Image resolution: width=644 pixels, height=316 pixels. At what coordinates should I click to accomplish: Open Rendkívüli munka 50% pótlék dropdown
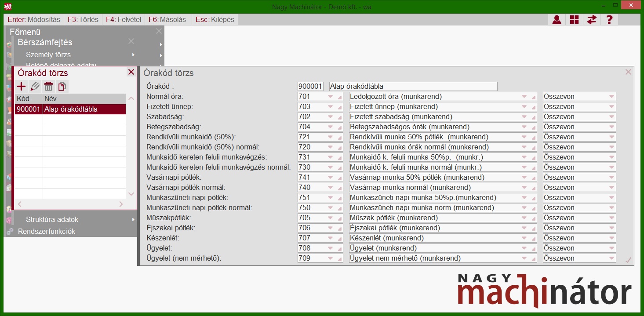click(524, 137)
